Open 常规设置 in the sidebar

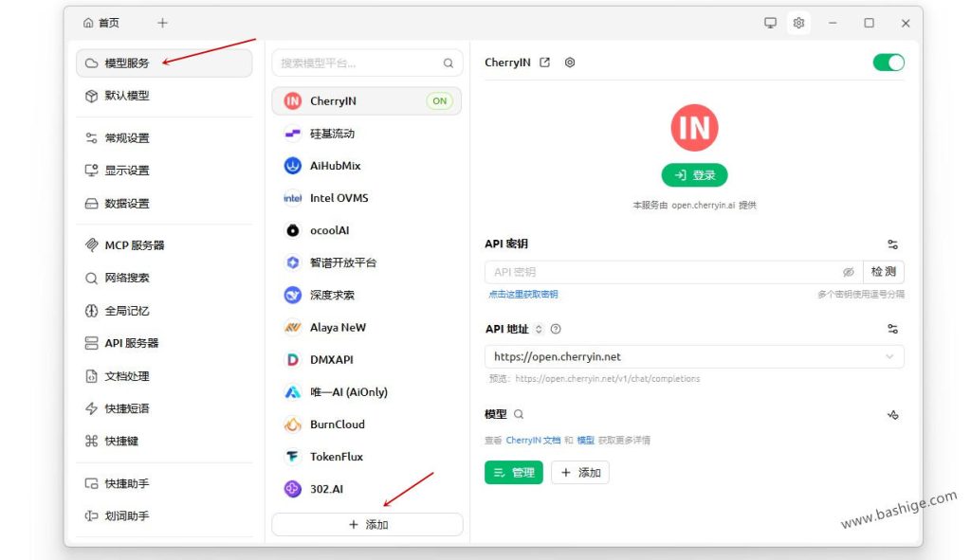(164, 138)
